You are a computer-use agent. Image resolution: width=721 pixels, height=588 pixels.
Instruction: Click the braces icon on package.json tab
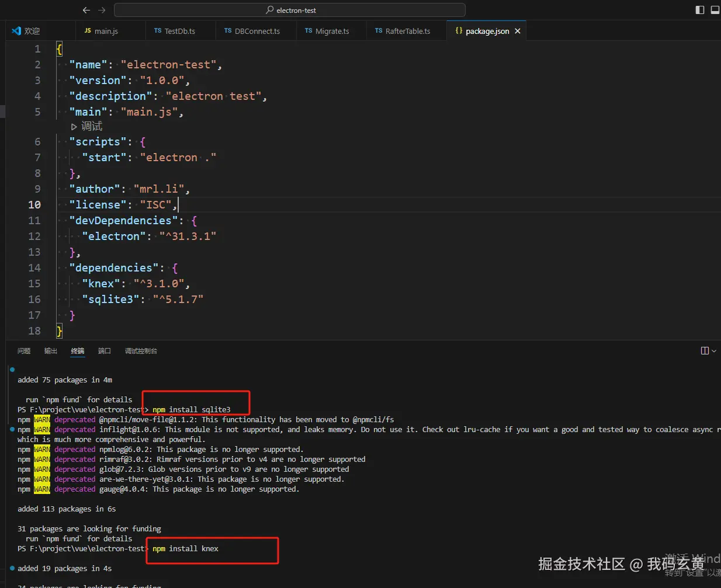click(459, 31)
